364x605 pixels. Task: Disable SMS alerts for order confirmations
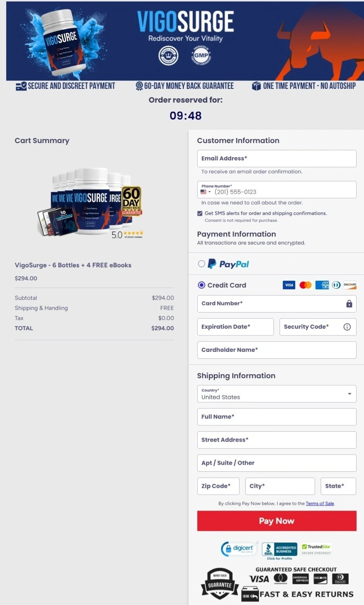click(x=200, y=213)
